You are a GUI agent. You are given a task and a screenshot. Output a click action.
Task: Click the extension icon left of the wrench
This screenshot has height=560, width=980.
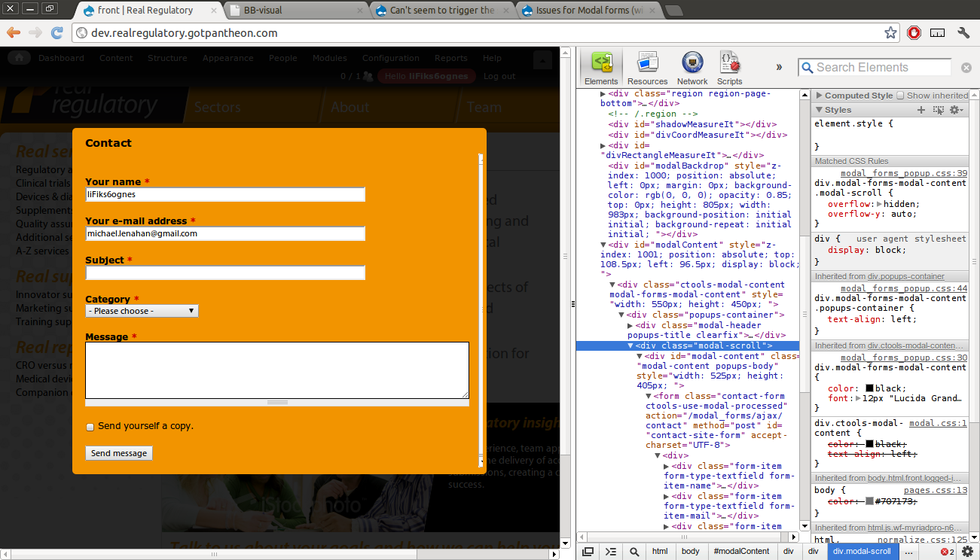pyautogui.click(x=938, y=33)
